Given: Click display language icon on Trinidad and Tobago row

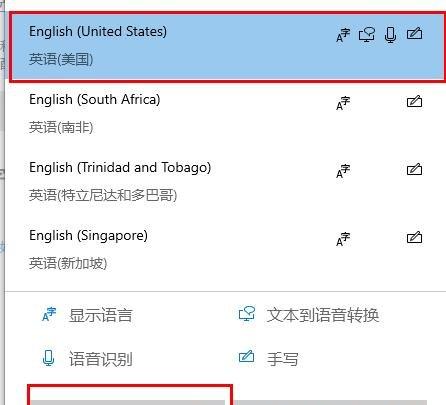Looking at the screenshot, I should (x=343, y=171).
